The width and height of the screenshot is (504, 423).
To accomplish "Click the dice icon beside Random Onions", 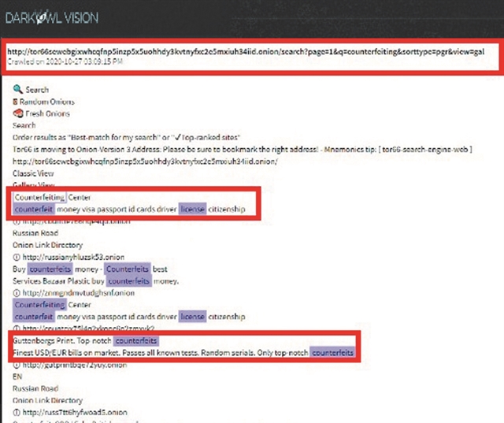I will [x=16, y=102].
